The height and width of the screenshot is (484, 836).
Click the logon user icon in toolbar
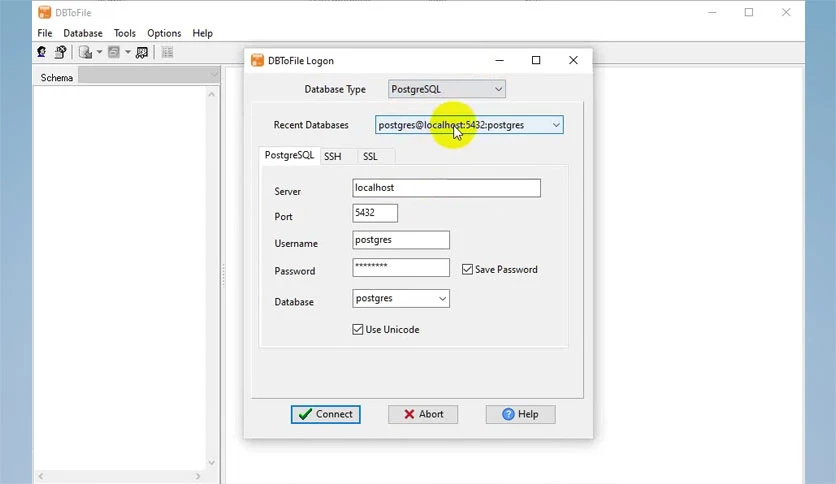click(x=42, y=52)
